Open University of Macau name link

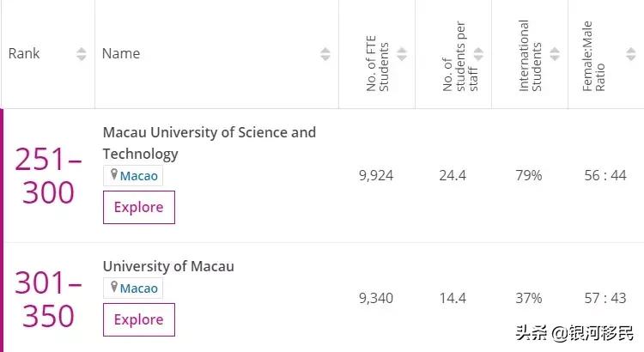pos(168,266)
